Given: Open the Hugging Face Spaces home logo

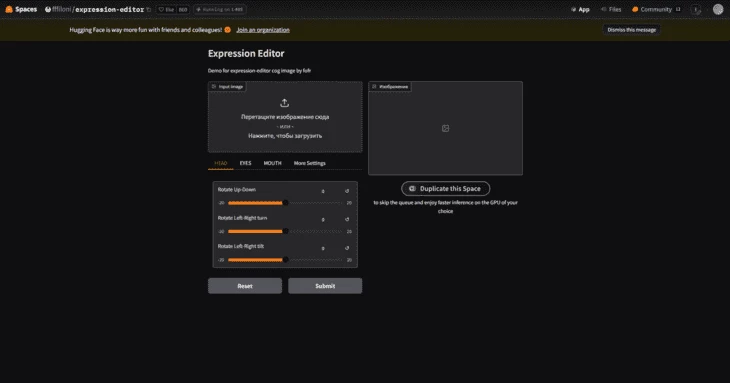Looking at the screenshot, I should coord(21,9).
